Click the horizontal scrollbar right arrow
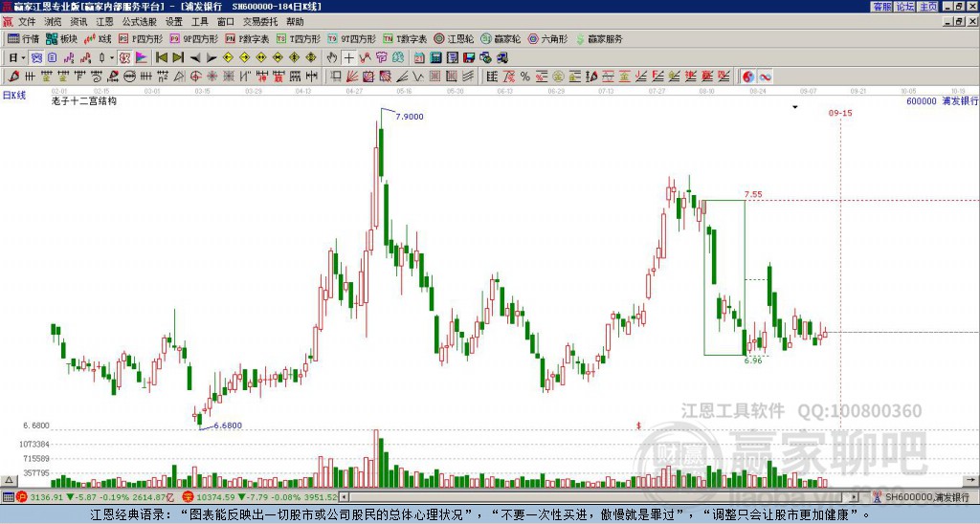The height and width of the screenshot is (524, 980). 854,497
